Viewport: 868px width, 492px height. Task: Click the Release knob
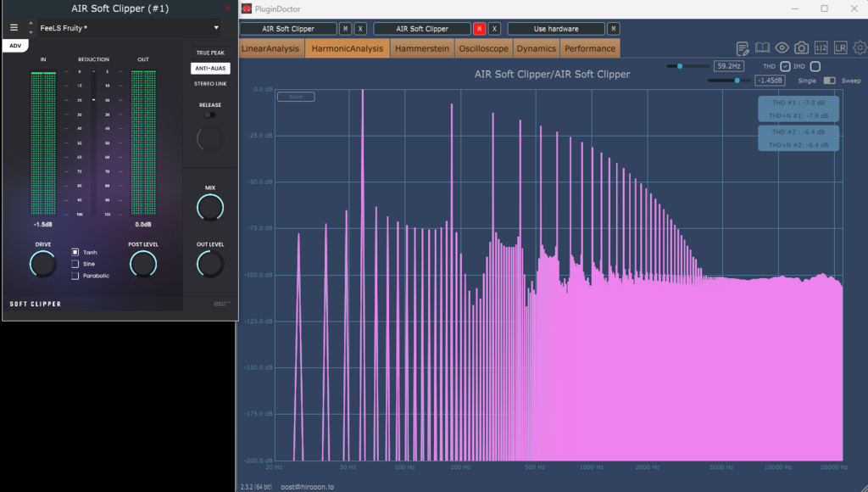click(210, 138)
